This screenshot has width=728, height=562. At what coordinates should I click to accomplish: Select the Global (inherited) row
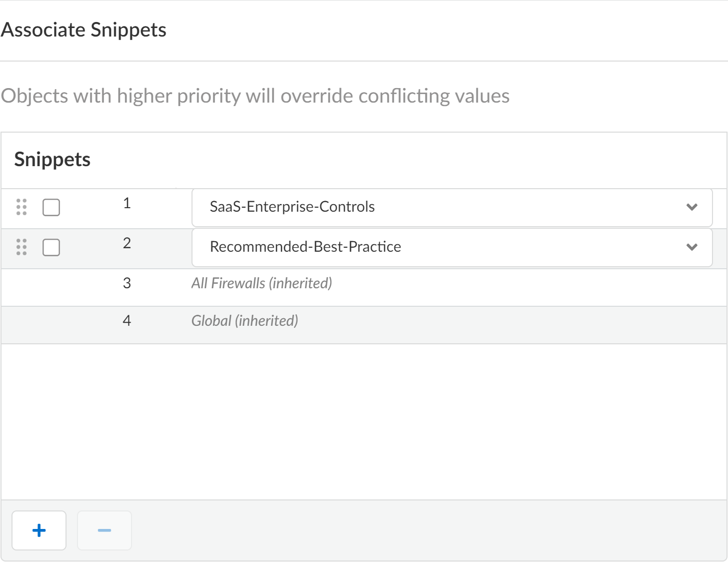(244, 321)
